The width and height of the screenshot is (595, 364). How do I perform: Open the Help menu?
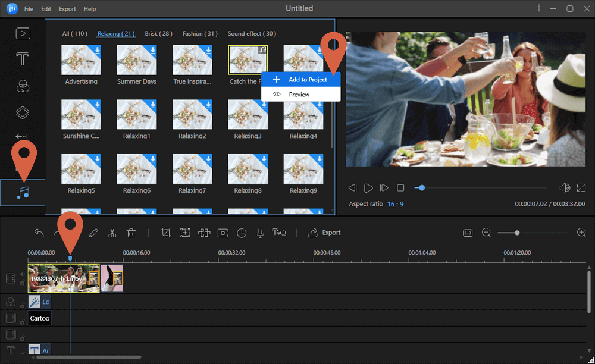pyautogui.click(x=90, y=8)
